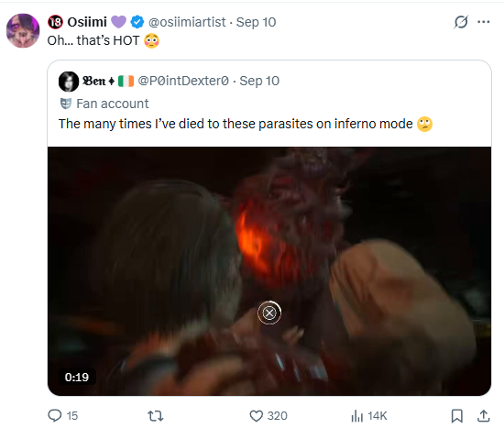Open the three-dot more options menu
Image resolution: width=504 pixels, height=428 pixels.
click(x=484, y=22)
